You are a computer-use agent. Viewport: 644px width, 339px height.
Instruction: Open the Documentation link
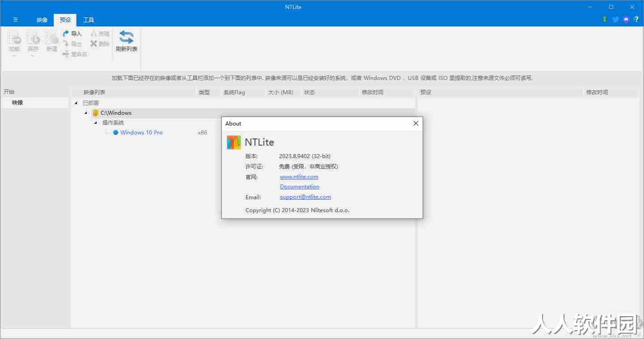(x=300, y=187)
